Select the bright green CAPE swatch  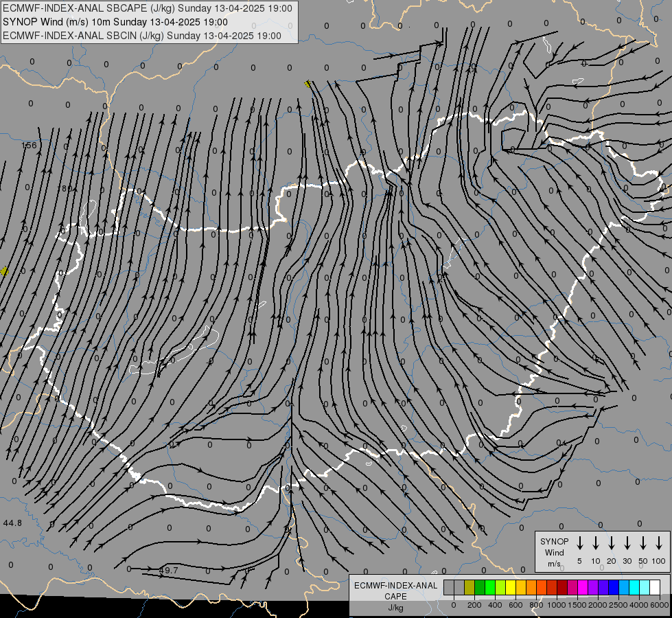[490, 587]
